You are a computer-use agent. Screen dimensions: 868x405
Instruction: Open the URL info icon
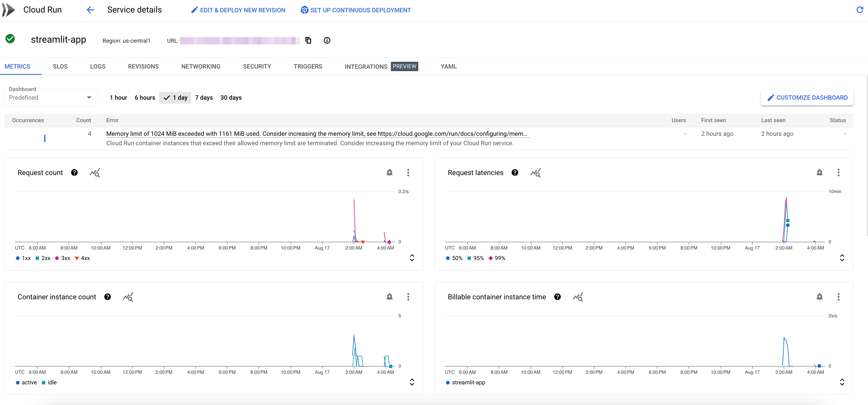[x=327, y=41]
